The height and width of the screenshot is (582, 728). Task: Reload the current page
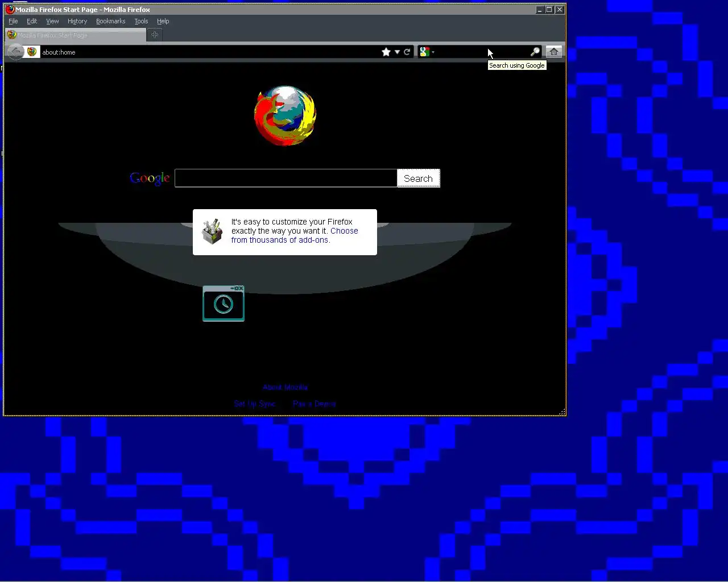(x=407, y=52)
